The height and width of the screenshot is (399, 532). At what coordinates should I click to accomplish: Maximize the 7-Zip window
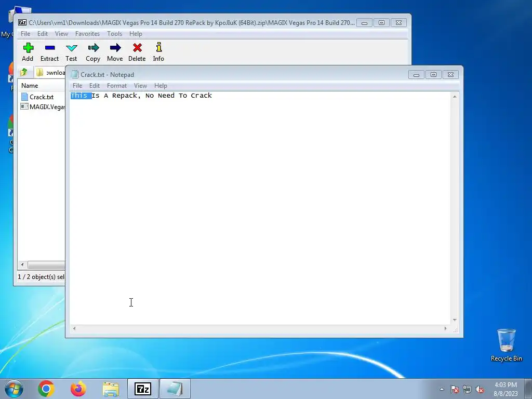[x=381, y=23]
